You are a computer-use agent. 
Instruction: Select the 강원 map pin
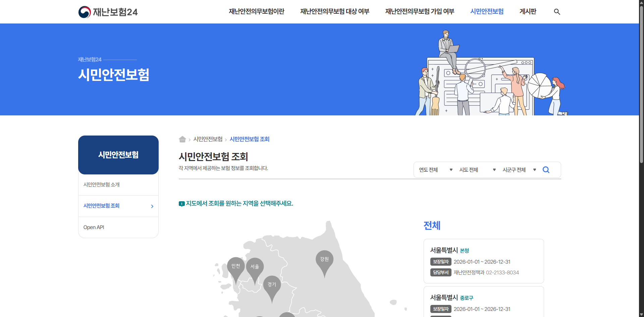[324, 259]
